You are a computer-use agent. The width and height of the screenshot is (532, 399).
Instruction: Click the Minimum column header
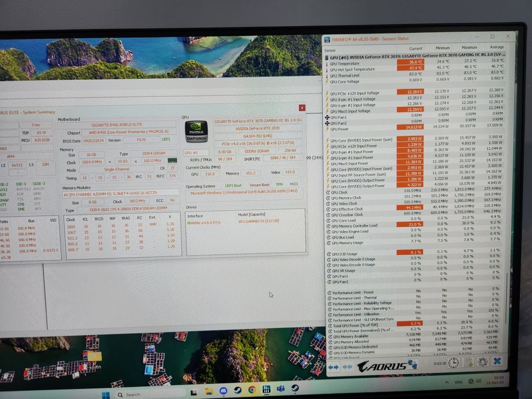click(442, 48)
